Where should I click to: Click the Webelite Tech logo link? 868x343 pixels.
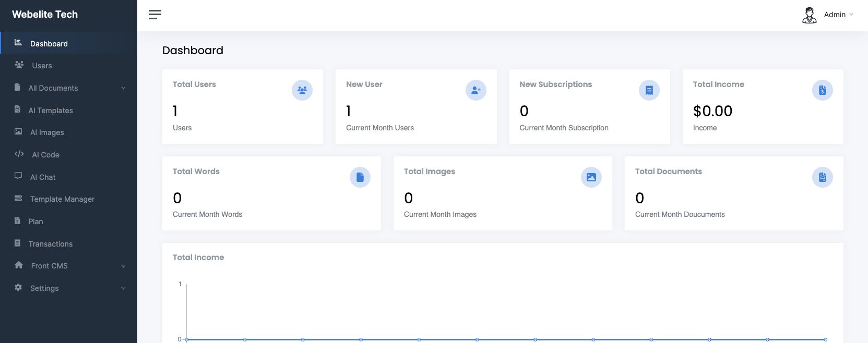pyautogui.click(x=45, y=15)
